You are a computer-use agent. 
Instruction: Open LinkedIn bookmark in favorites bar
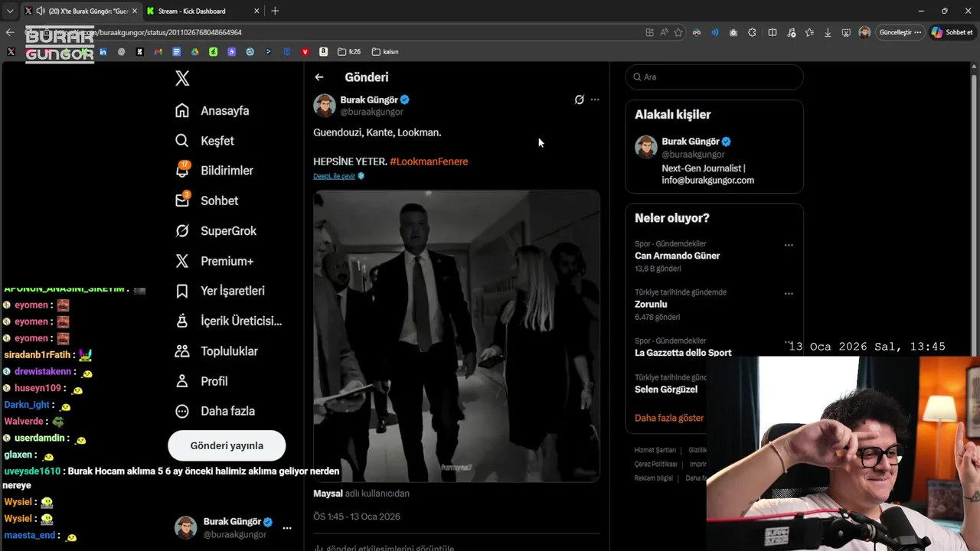(103, 52)
